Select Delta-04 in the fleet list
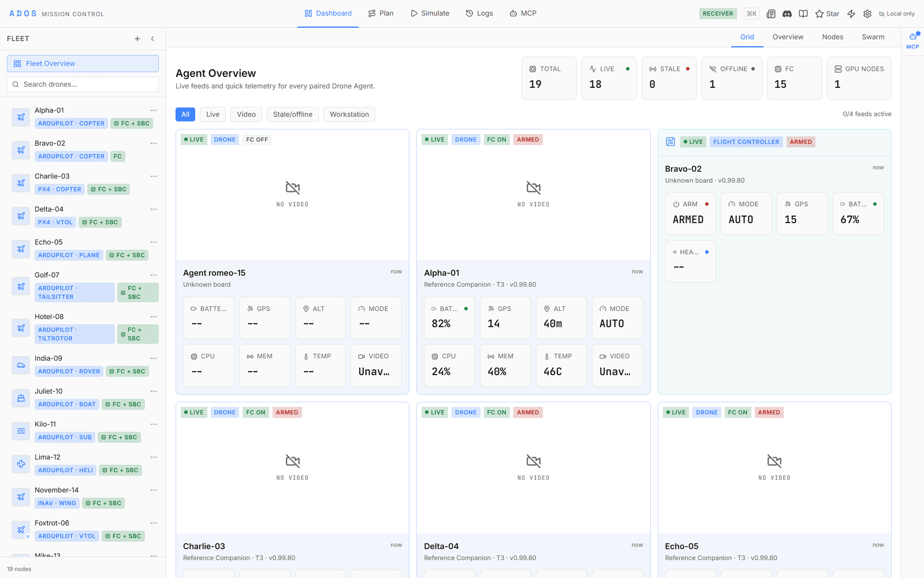This screenshot has height=578, width=924. click(x=83, y=216)
